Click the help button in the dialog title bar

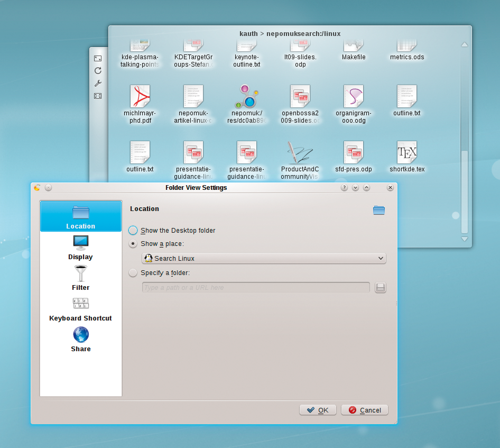click(344, 188)
